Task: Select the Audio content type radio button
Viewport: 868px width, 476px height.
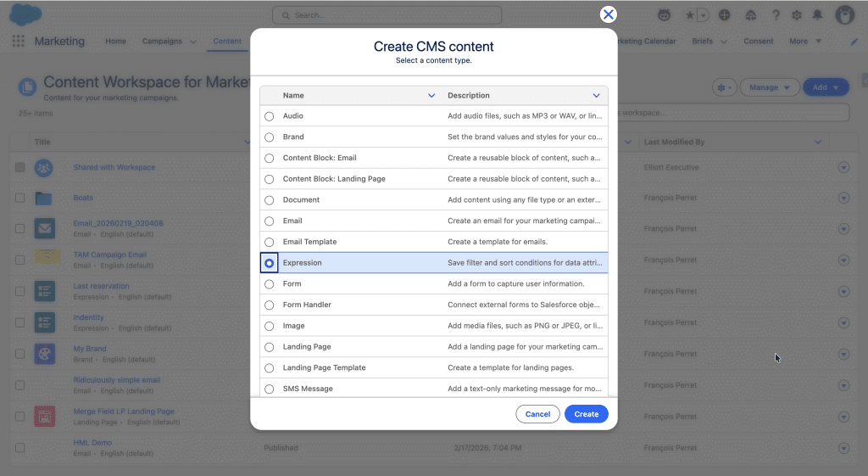Action: 270,116
